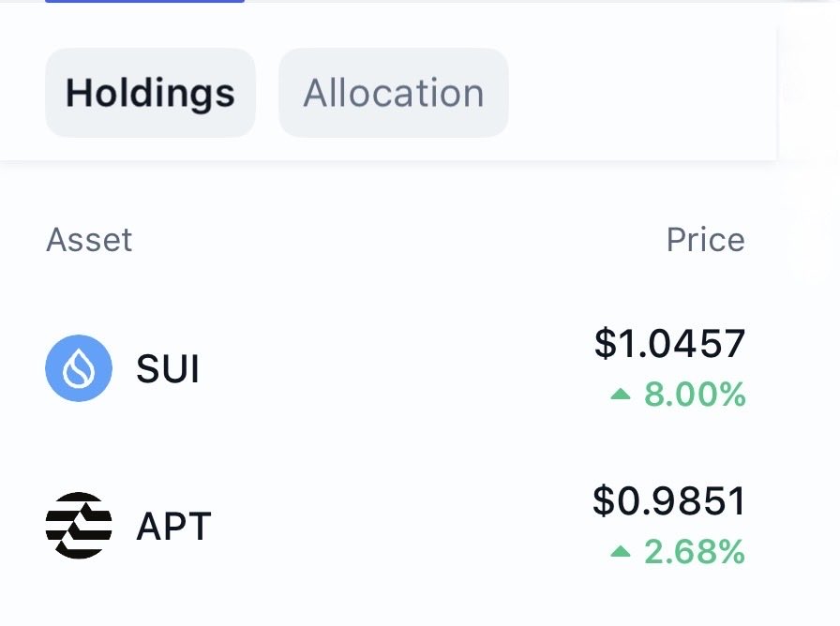This screenshot has height=626, width=840.
Task: Click empty header space between Asset and Price
Action: click(x=394, y=240)
